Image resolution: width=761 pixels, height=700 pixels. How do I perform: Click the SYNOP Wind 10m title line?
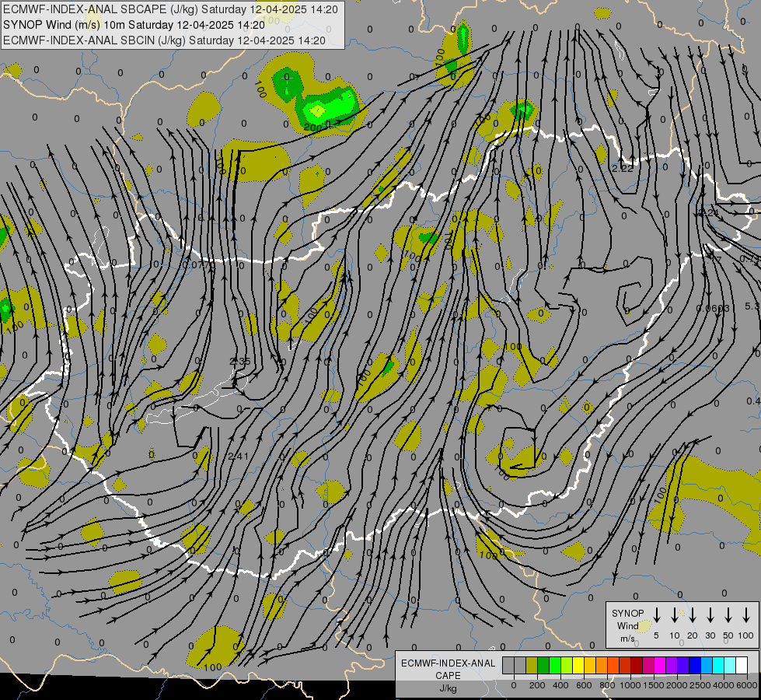(134, 25)
